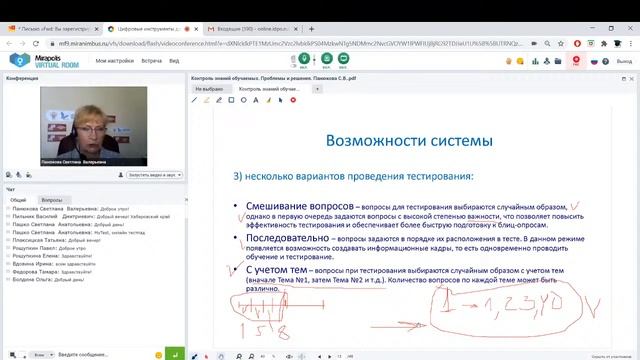
Task: Select the ellipse shape tool
Action: point(244,100)
